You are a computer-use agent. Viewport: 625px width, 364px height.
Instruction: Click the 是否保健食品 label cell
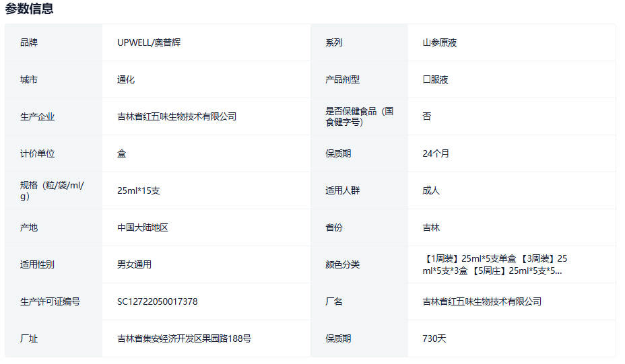click(359, 116)
